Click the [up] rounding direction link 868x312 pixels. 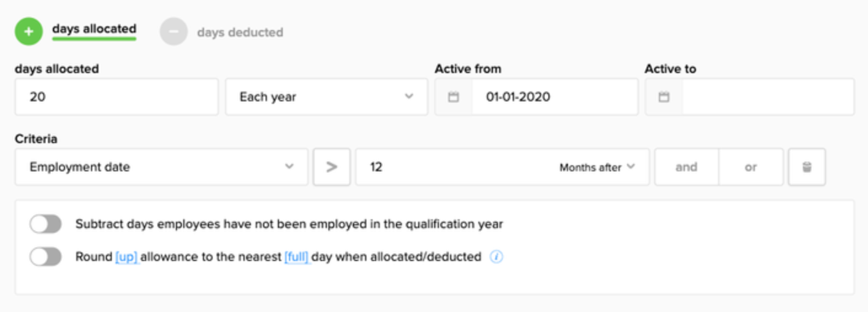point(127,257)
